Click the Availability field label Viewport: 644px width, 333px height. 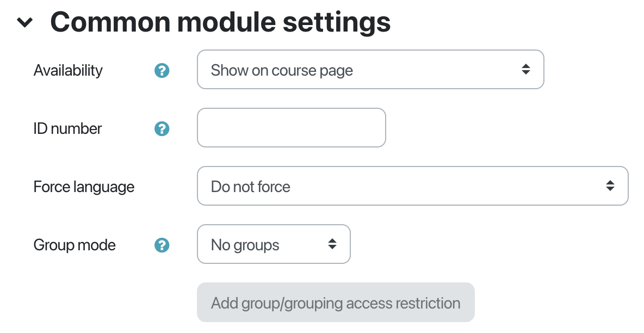tap(68, 70)
